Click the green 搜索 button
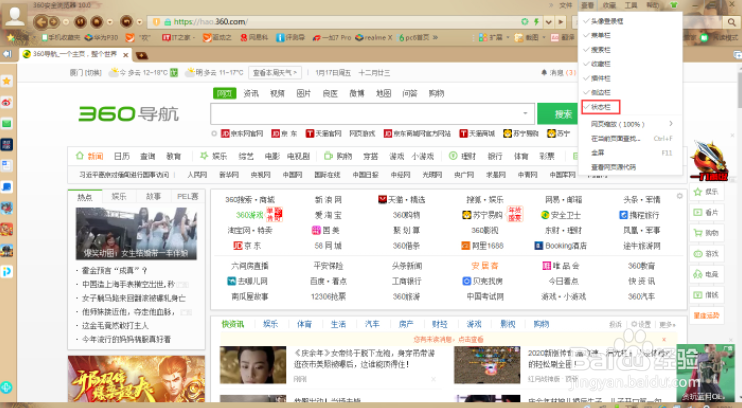Screen dimensions: 742x408 [562, 114]
